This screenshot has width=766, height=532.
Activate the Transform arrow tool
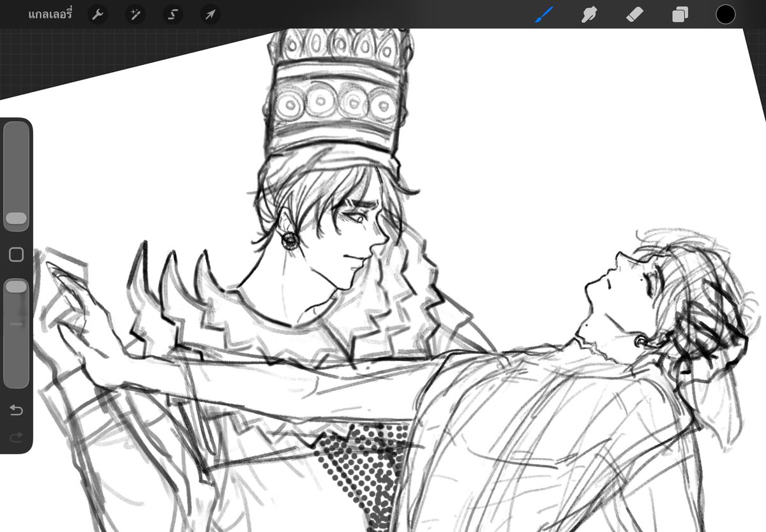(x=210, y=14)
